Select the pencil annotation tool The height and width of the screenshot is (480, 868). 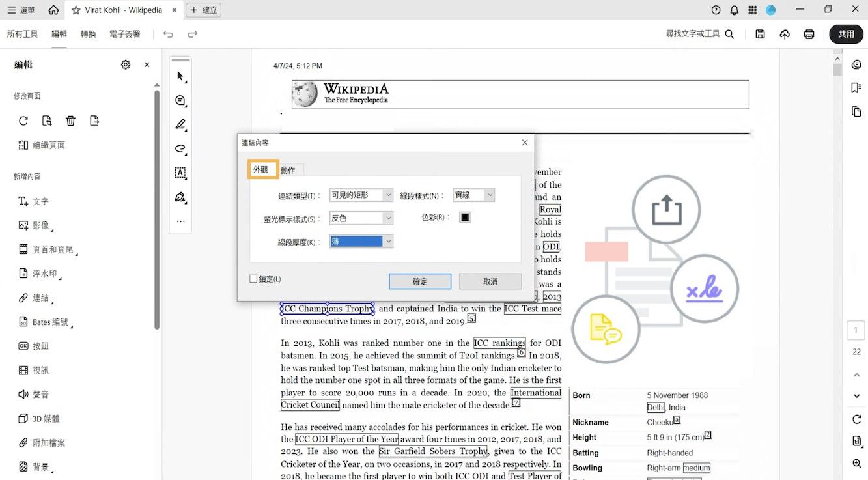coord(180,124)
